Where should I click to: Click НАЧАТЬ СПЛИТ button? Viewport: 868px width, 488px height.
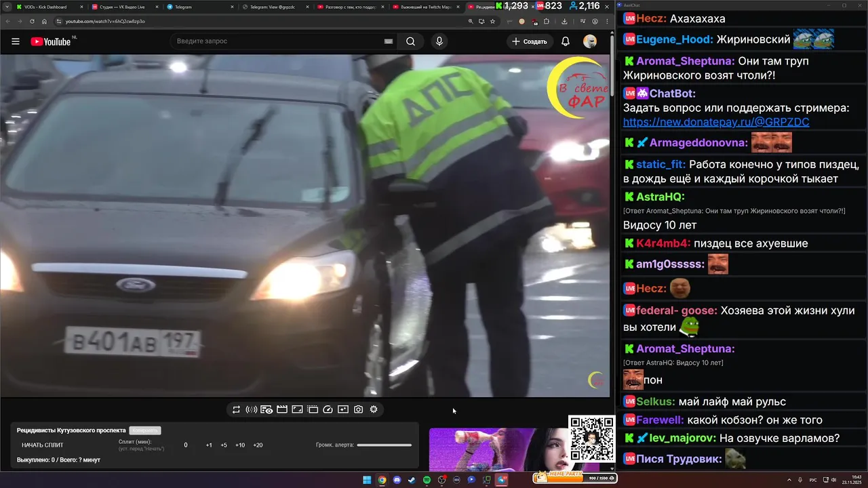42,445
